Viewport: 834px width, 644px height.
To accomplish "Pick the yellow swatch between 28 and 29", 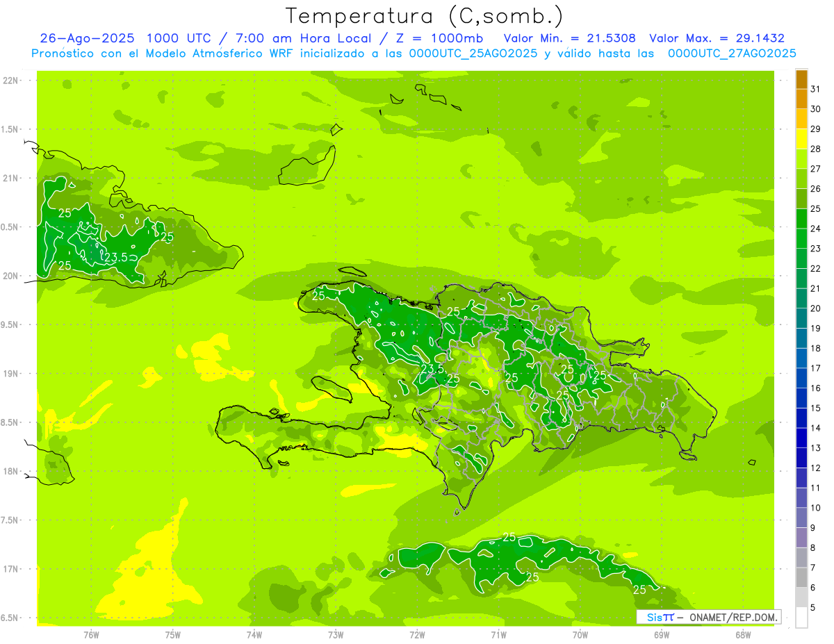I will coord(801,140).
